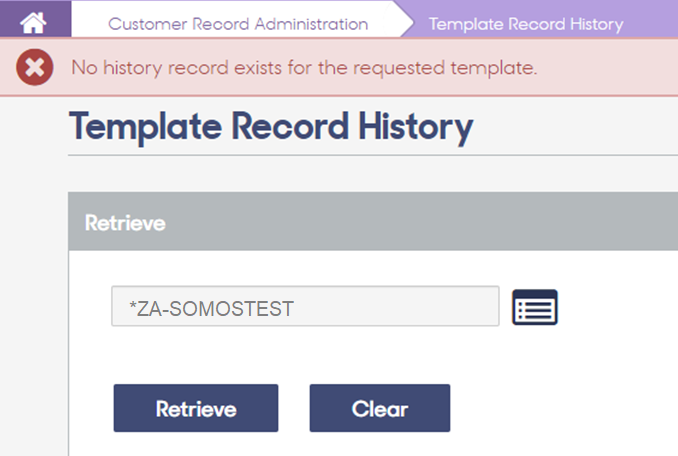Click the red error X icon
Image resolution: width=678 pixels, height=456 pixels.
click(35, 67)
